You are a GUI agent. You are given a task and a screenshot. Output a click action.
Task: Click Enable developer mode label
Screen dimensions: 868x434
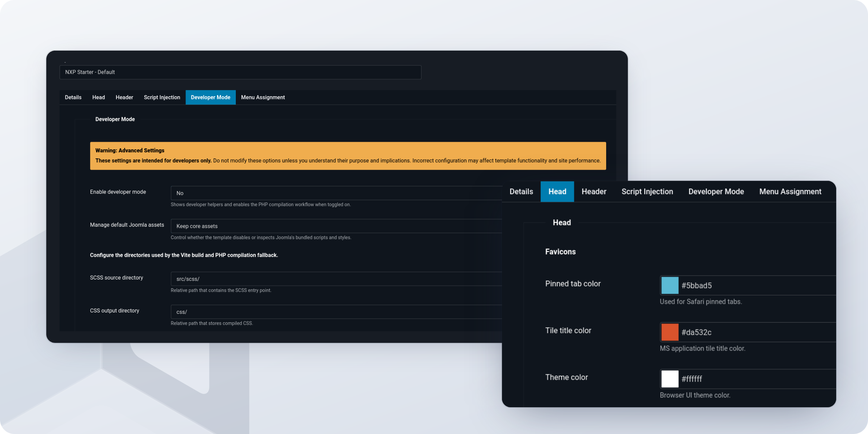pos(118,192)
